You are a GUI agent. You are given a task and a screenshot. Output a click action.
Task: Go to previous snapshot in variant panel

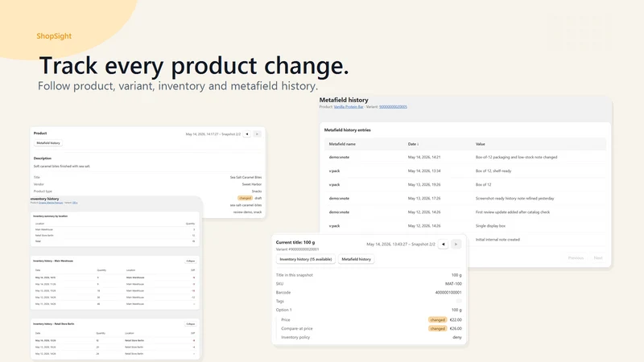444,245
